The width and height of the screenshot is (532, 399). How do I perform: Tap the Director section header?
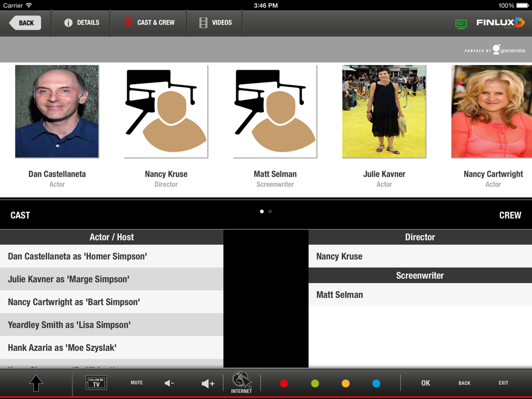pos(420,237)
